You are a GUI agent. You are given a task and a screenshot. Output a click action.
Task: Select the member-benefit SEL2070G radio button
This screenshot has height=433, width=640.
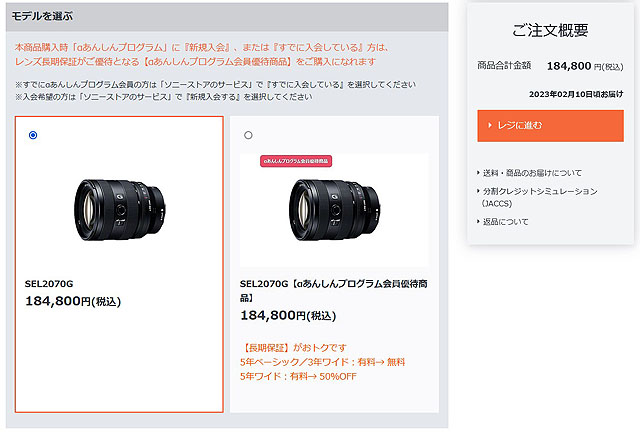(x=248, y=135)
